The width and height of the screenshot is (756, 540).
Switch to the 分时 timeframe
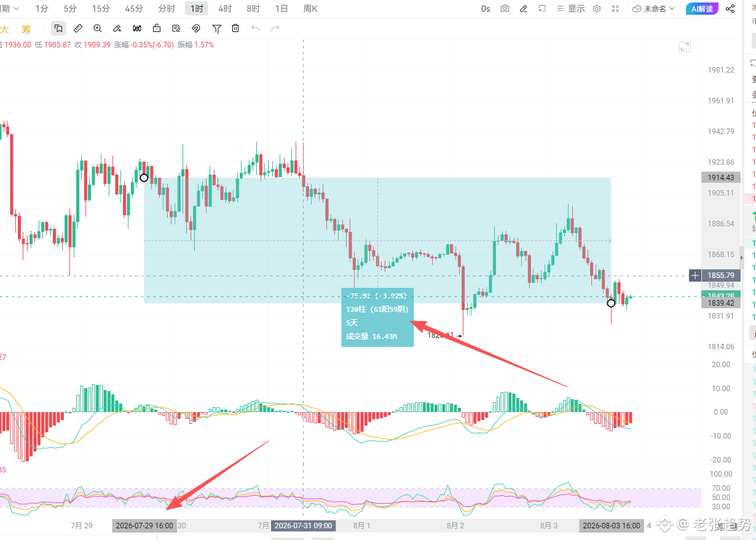click(167, 9)
